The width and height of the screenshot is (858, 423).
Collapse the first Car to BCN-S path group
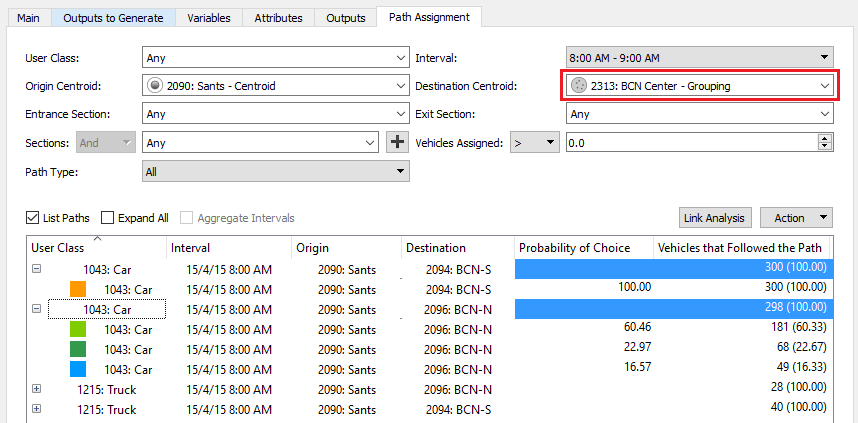coord(37,269)
